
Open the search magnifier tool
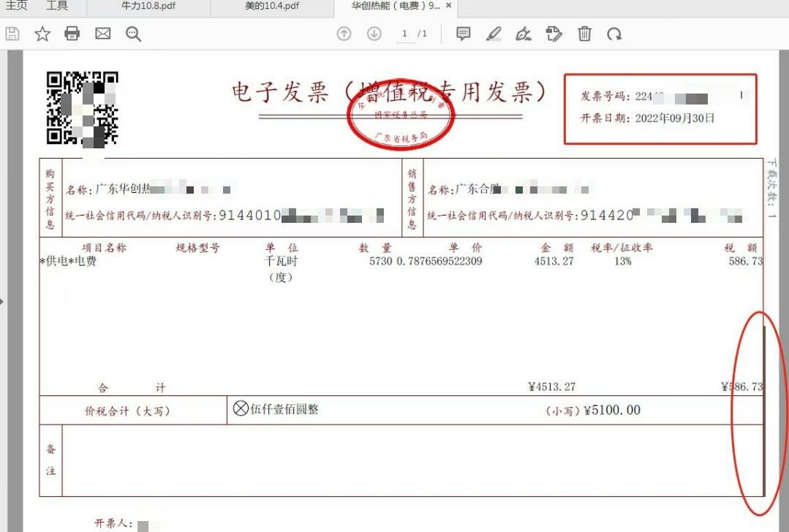pyautogui.click(x=133, y=34)
